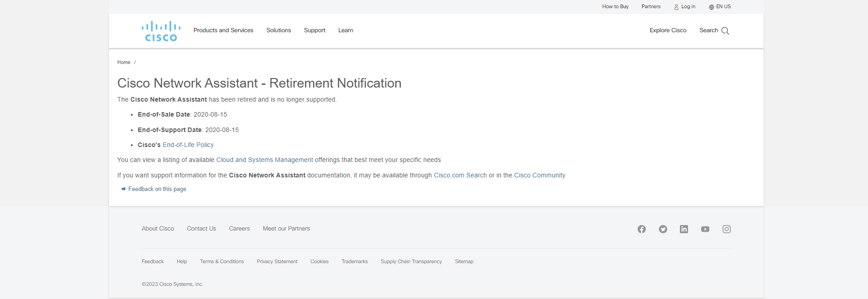The width and height of the screenshot is (868, 299).
Task: Click the Search label in header
Action: click(x=708, y=30)
